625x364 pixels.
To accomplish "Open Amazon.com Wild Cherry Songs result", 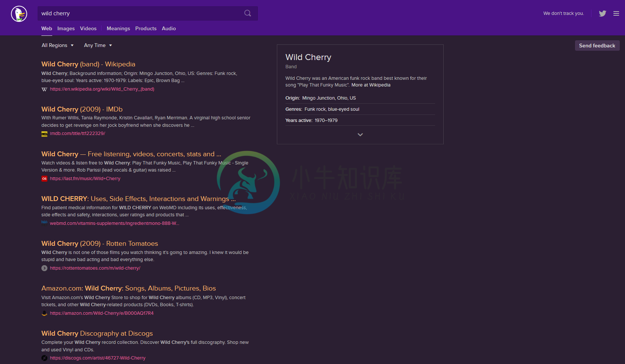I will (129, 288).
